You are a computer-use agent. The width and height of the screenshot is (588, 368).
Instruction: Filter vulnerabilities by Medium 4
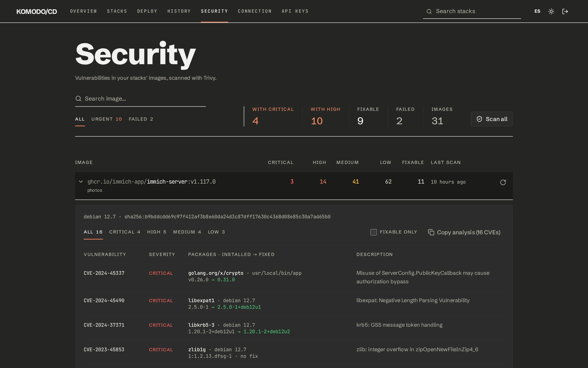[x=187, y=232]
